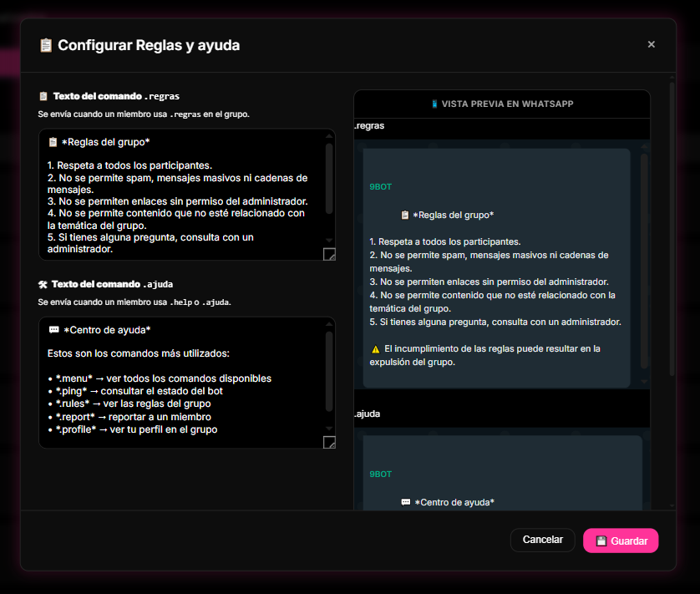Image resolution: width=700 pixels, height=594 pixels.
Task: Click the Guardar save button
Action: click(621, 541)
